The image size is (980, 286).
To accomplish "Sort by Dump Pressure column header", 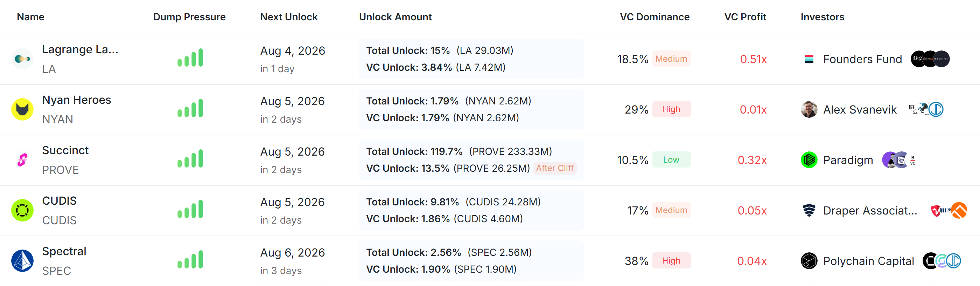I will click(x=189, y=17).
